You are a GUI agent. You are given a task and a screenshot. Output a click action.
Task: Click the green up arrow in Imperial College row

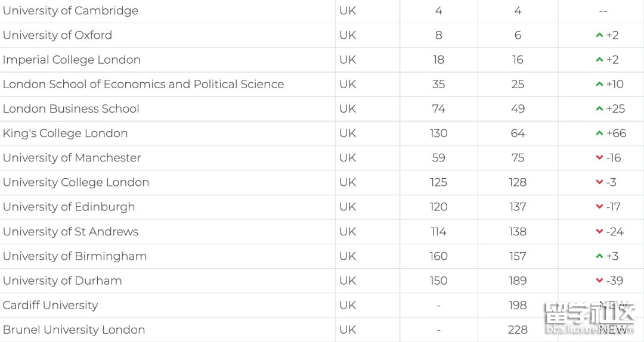coord(599,60)
